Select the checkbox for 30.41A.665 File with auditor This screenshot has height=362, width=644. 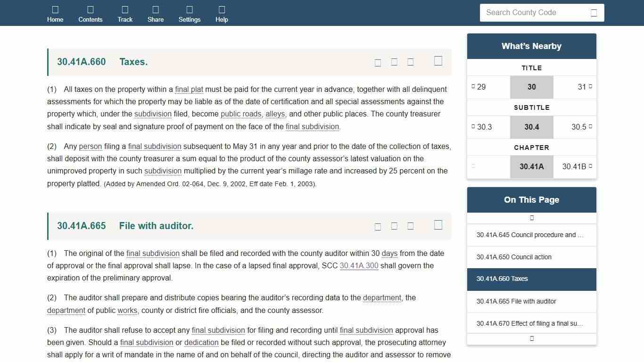click(438, 225)
